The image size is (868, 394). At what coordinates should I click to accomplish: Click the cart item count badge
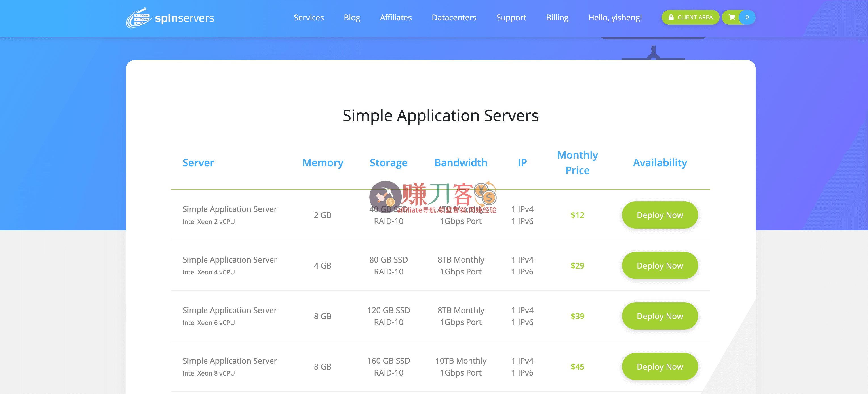[x=747, y=17]
